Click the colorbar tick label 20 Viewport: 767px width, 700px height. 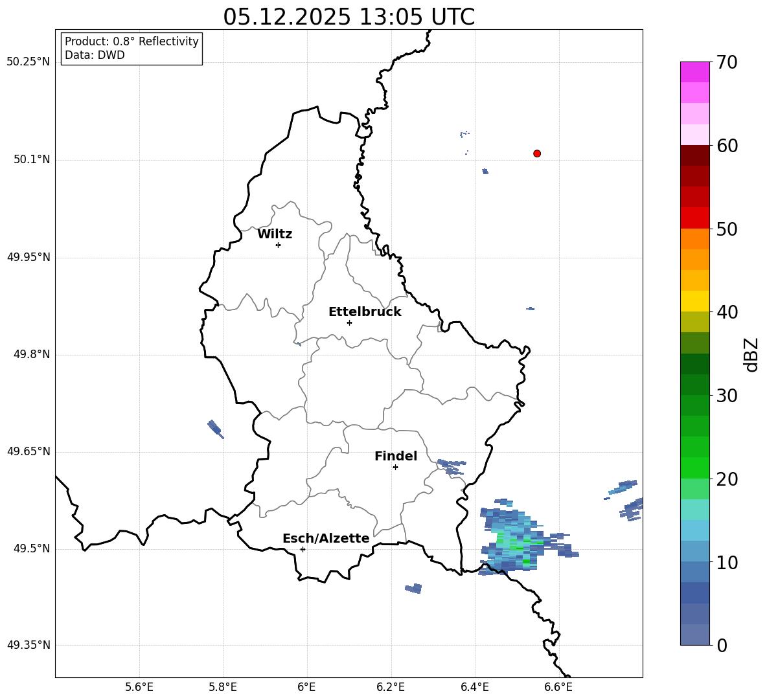click(x=727, y=479)
